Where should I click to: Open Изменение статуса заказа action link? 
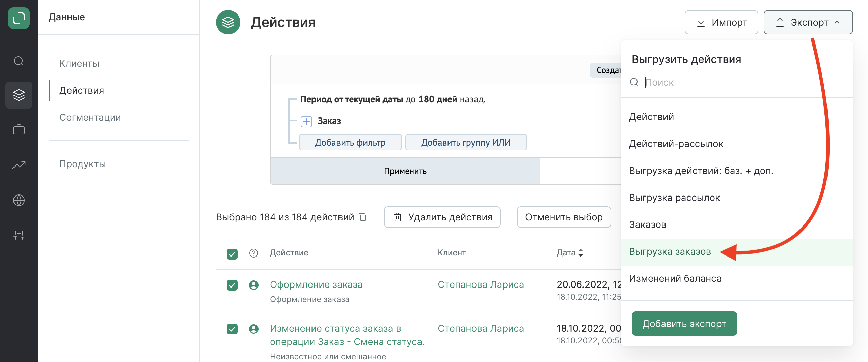347,335
